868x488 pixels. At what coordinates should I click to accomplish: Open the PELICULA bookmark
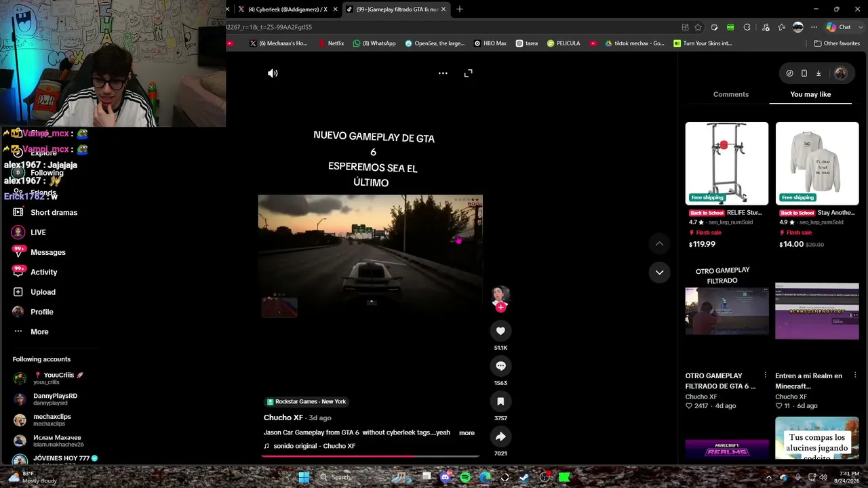point(563,43)
